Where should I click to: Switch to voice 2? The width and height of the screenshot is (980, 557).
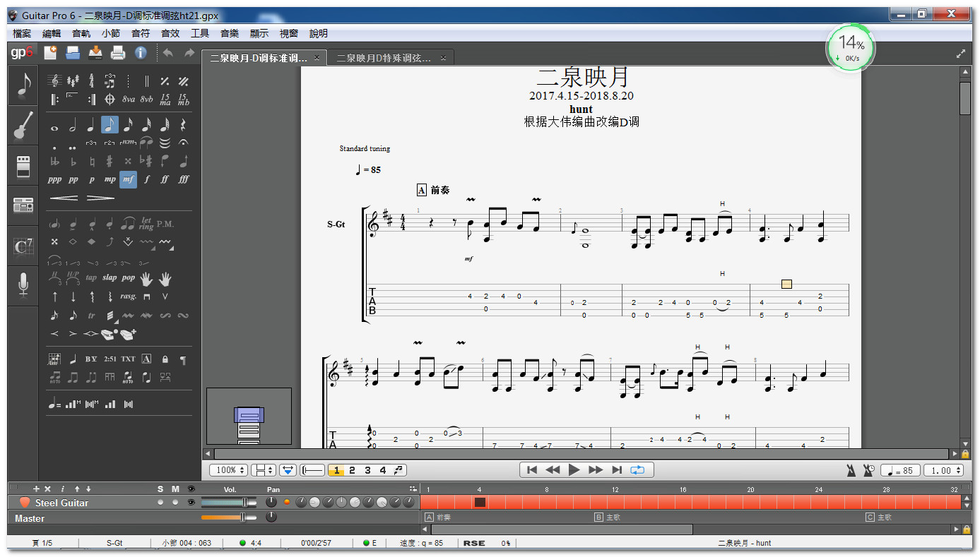(352, 470)
